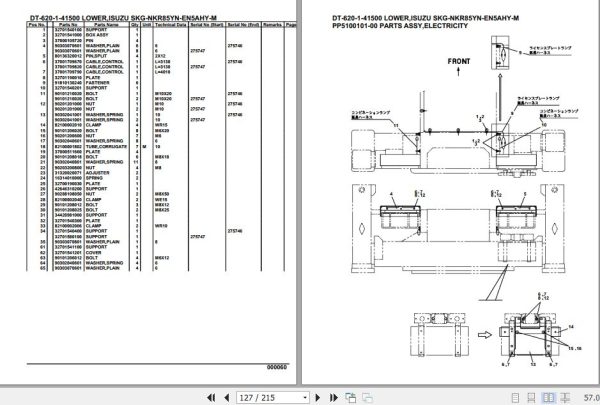The image size is (600, 405).
Task: Click the zoom percentage value 57.0
Action: [592, 398]
